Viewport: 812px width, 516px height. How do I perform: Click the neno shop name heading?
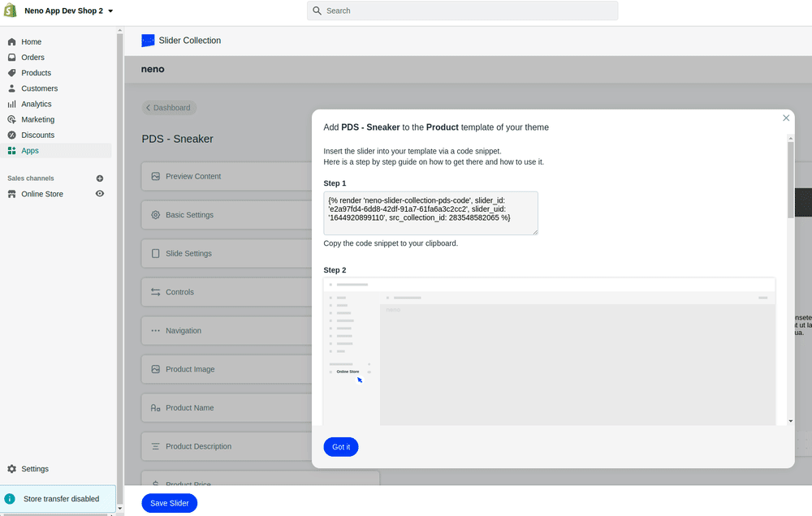(x=153, y=69)
